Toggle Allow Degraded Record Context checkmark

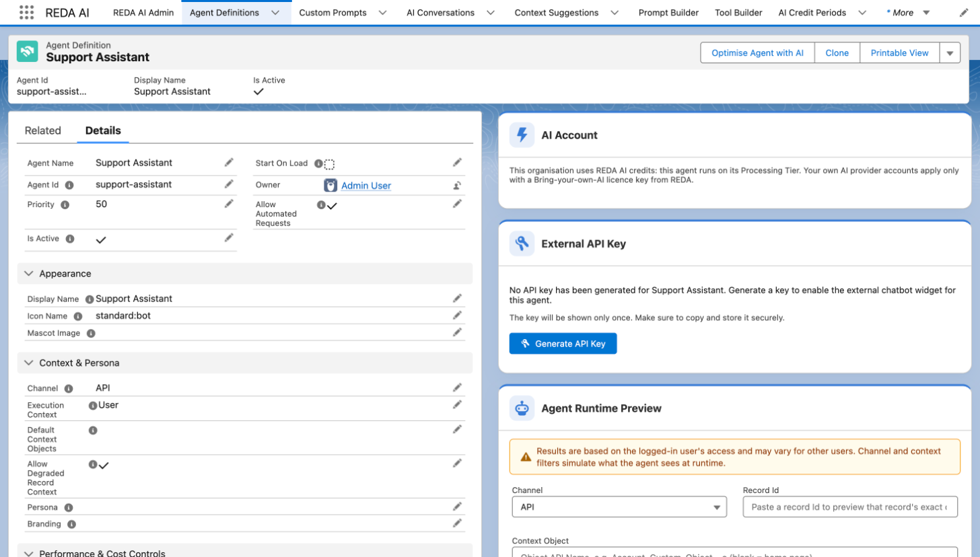tap(104, 465)
